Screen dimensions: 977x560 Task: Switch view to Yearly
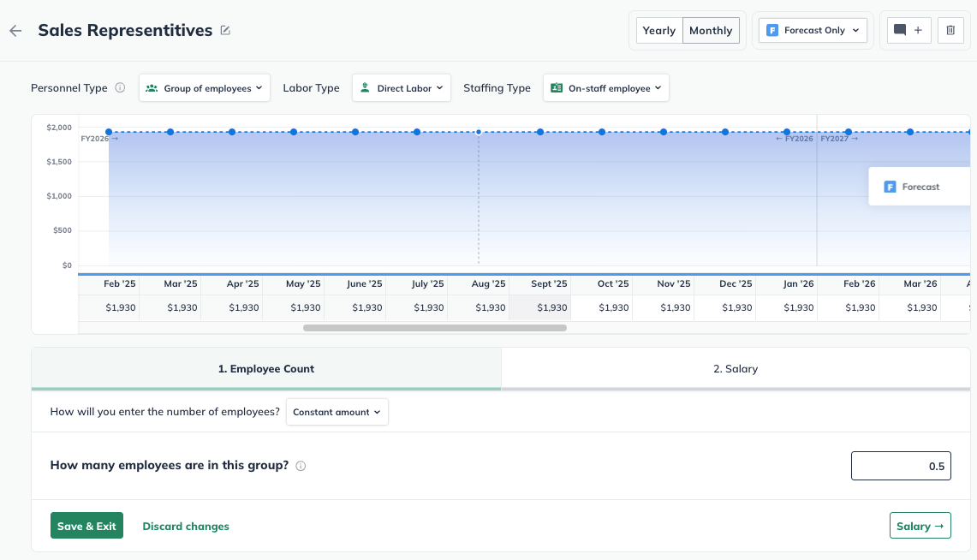pos(659,30)
